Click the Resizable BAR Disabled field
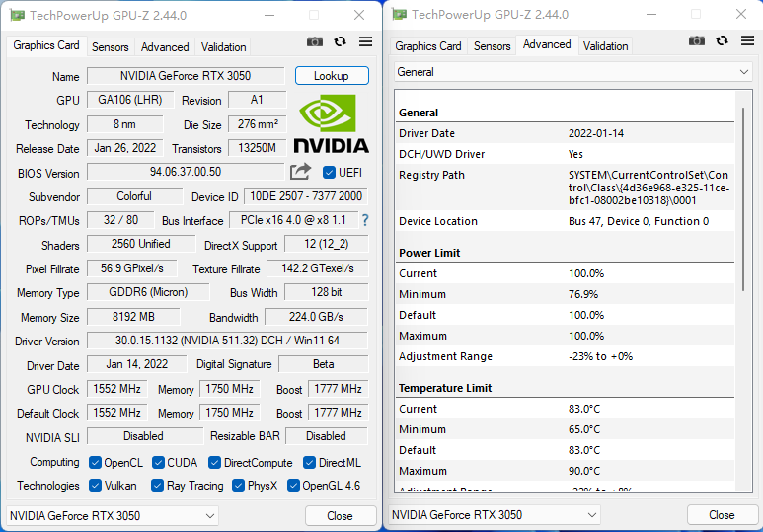 (x=327, y=436)
